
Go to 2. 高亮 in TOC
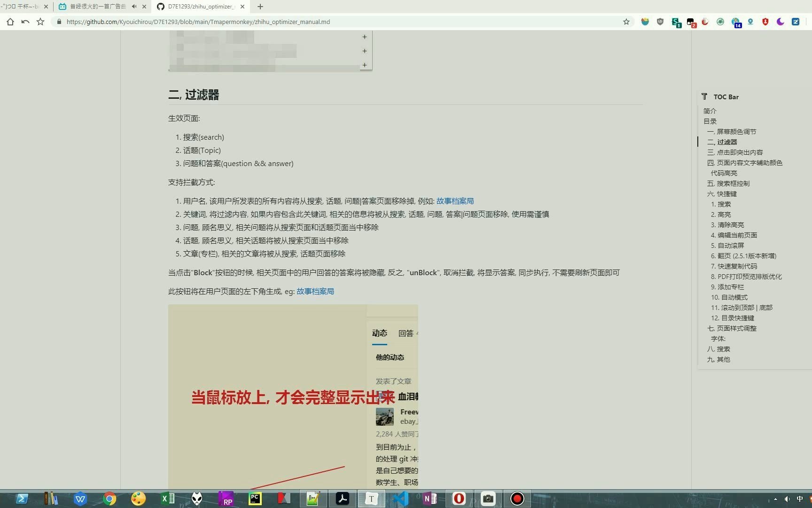(x=721, y=214)
